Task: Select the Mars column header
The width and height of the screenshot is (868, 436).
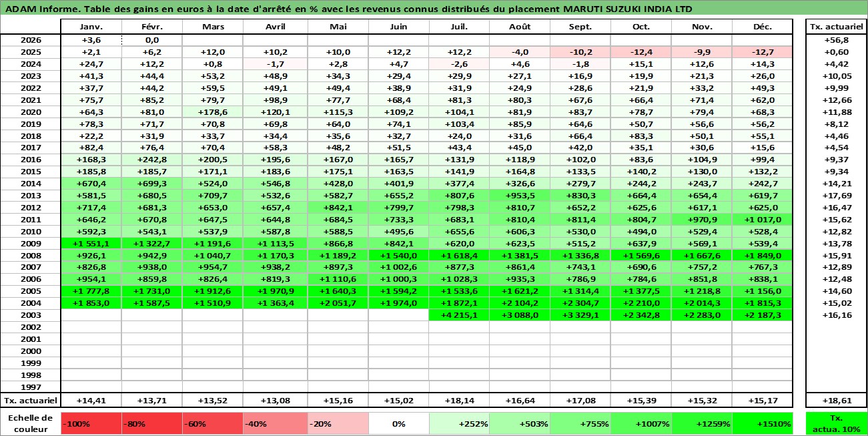Action: pyautogui.click(x=212, y=27)
